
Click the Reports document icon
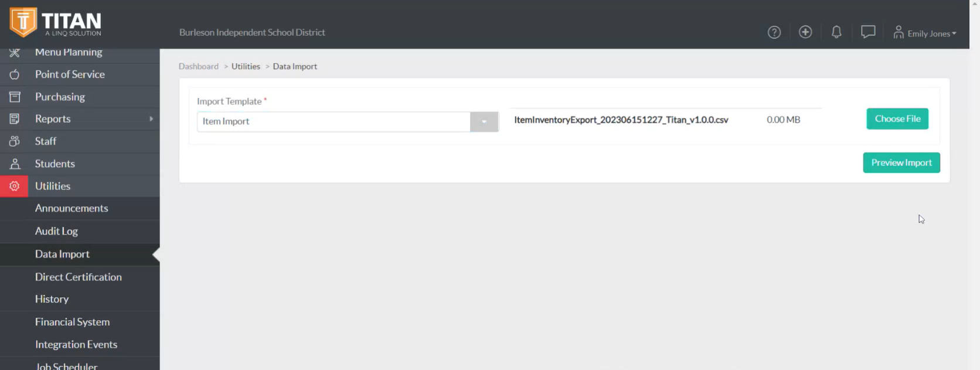coord(15,119)
